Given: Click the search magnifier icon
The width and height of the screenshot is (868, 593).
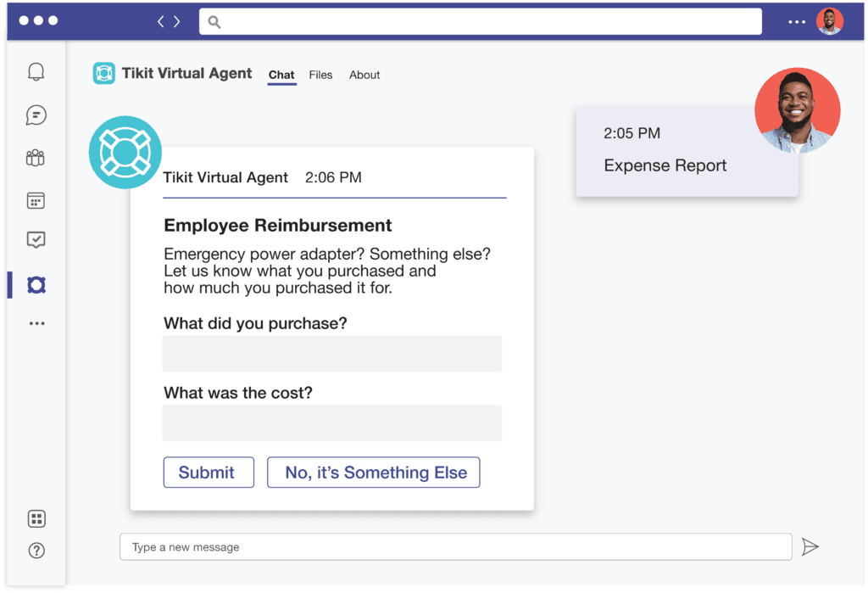Looking at the screenshot, I should coord(214,21).
